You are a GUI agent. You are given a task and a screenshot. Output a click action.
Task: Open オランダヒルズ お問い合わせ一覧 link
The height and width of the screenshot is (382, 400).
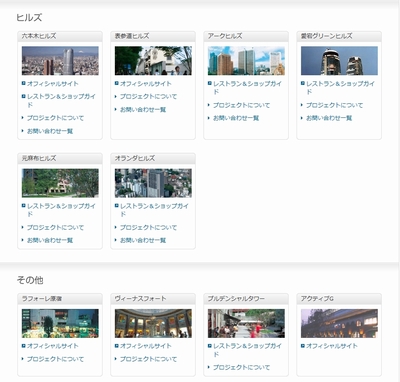pos(143,240)
